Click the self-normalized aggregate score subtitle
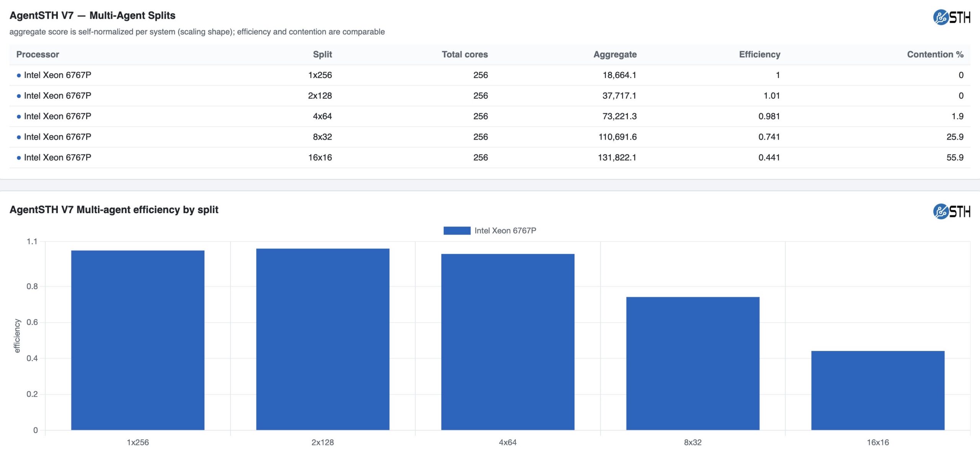 pyautogui.click(x=197, y=32)
